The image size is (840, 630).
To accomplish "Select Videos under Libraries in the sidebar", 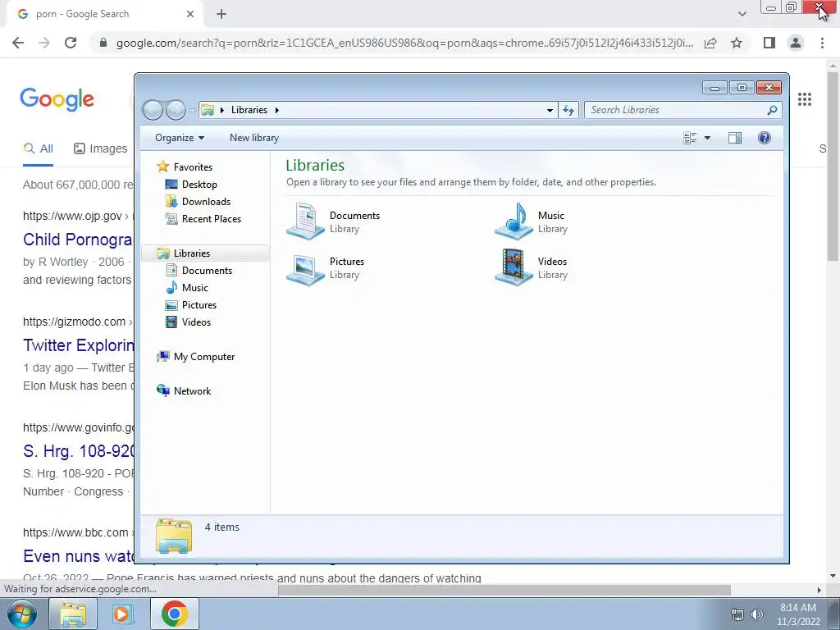I will point(196,322).
